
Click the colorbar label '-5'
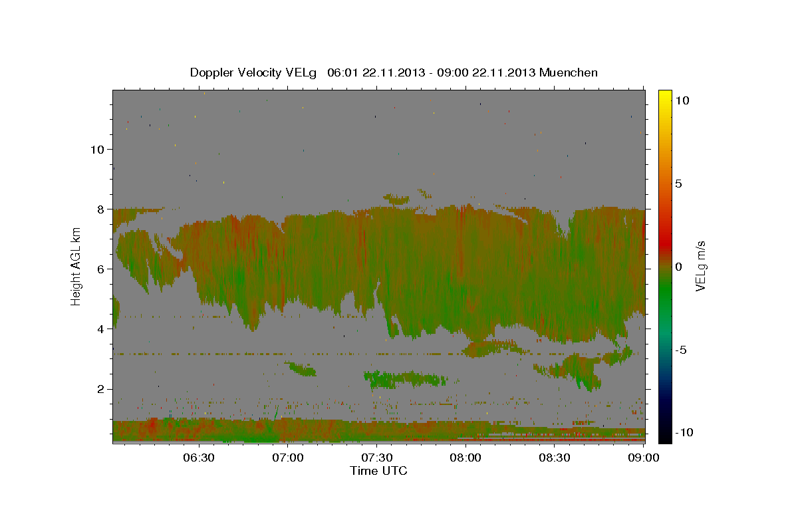pos(682,349)
